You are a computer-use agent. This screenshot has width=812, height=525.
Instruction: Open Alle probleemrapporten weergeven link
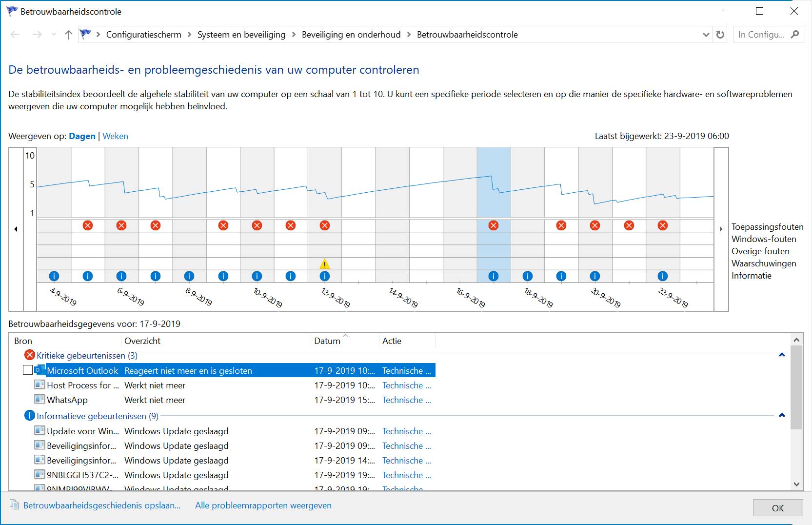(263, 505)
